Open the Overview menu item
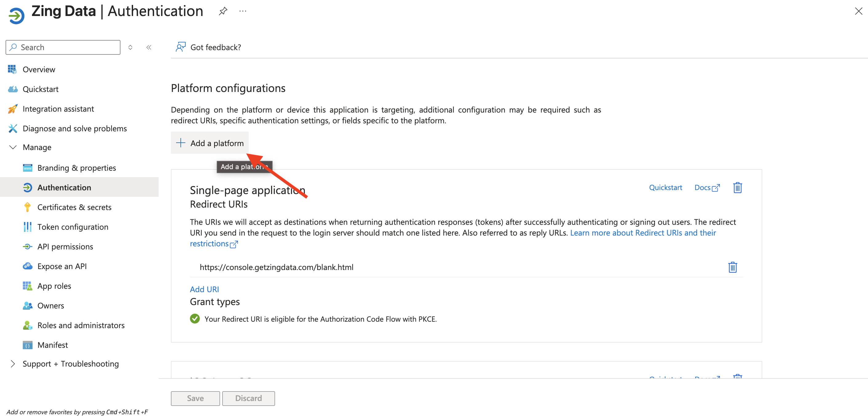 (39, 69)
